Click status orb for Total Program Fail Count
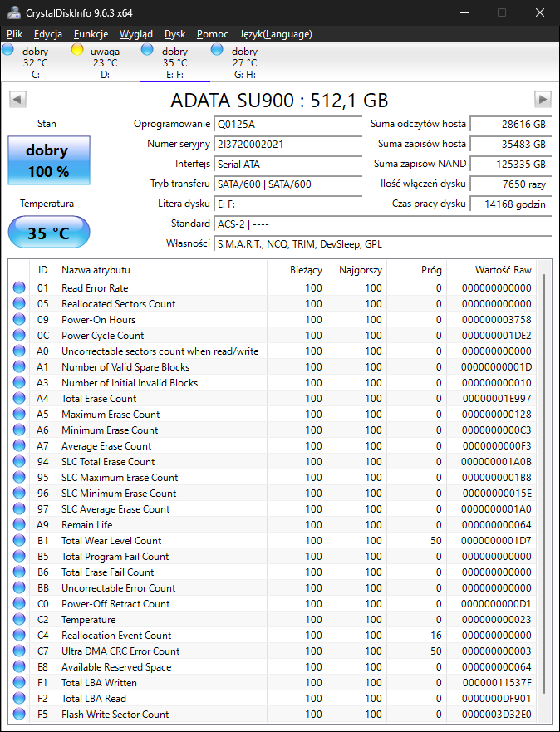This screenshot has height=732, width=560. tap(19, 557)
